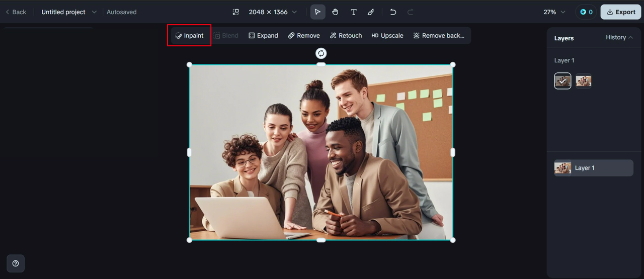The width and height of the screenshot is (644, 279).
Task: Click the rotate handle above the image
Action: 321,53
